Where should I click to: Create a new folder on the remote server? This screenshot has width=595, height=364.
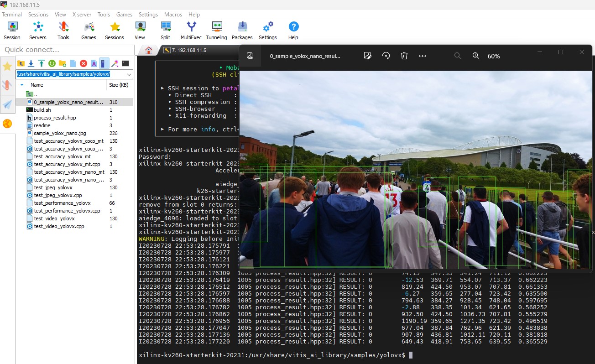[62, 63]
